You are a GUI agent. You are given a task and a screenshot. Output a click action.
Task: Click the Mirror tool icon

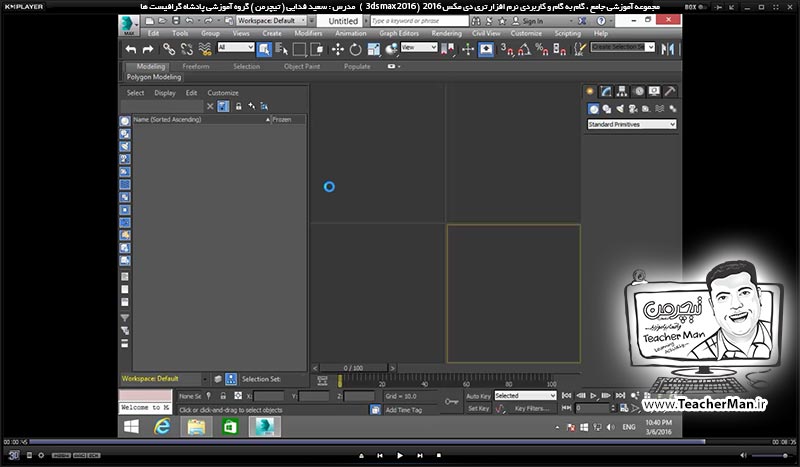pos(667,49)
